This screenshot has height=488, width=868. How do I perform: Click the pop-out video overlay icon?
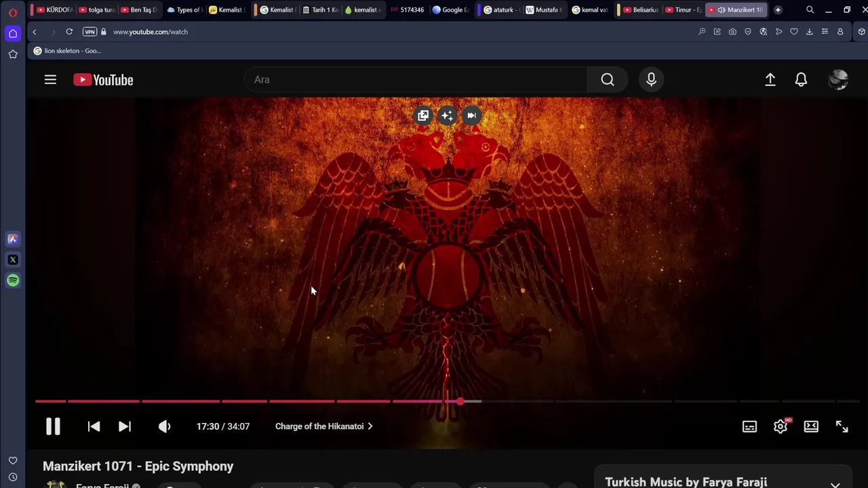click(423, 115)
